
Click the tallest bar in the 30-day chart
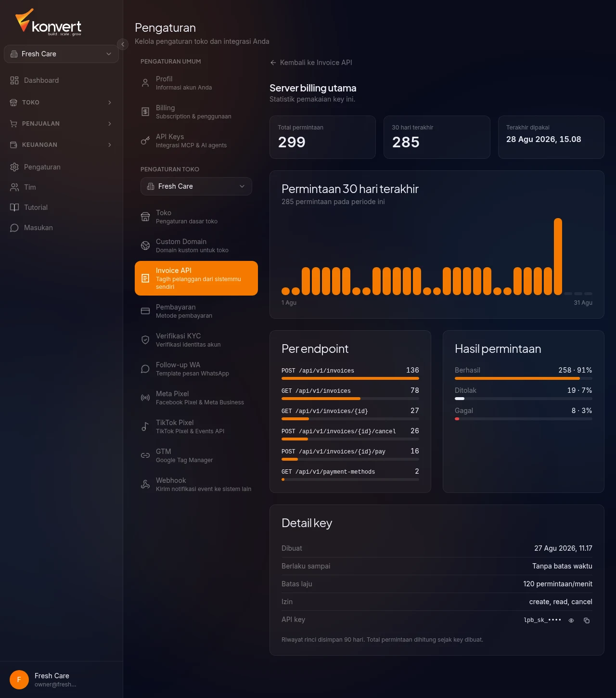tap(558, 257)
